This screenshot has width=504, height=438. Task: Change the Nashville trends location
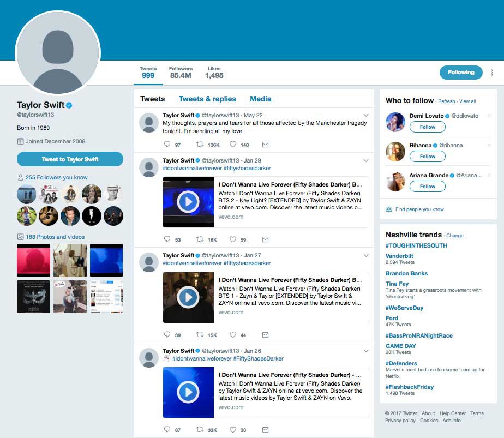point(455,236)
